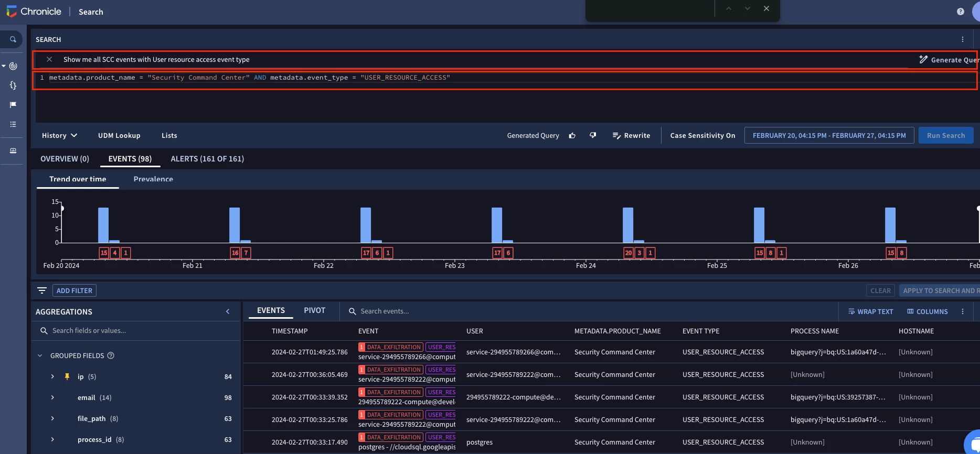
Task: Toggle Wrap Text for events table
Action: point(871,311)
